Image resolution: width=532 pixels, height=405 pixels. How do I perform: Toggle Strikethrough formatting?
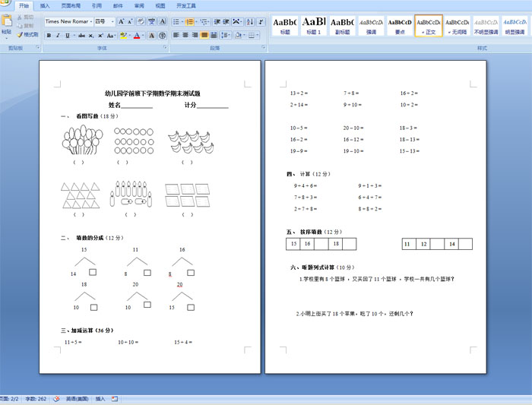pyautogui.click(x=81, y=35)
